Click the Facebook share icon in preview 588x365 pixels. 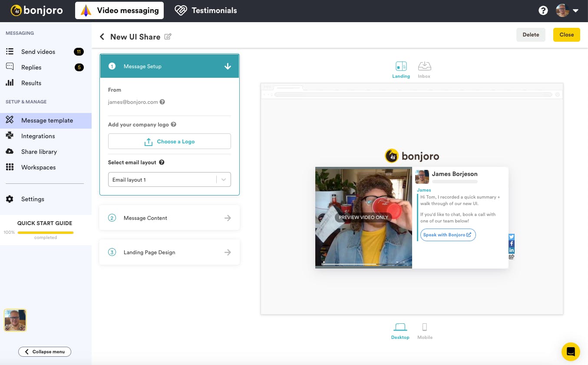[x=512, y=244]
